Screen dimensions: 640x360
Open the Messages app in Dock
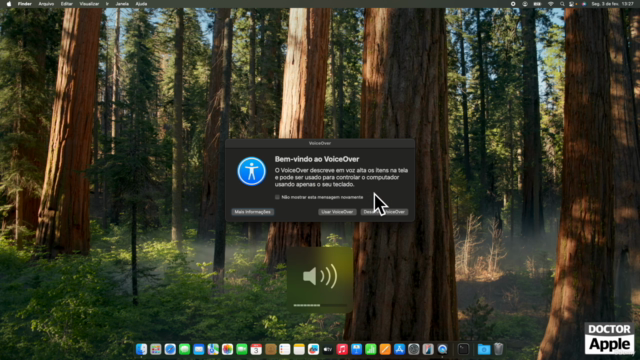tap(184, 349)
